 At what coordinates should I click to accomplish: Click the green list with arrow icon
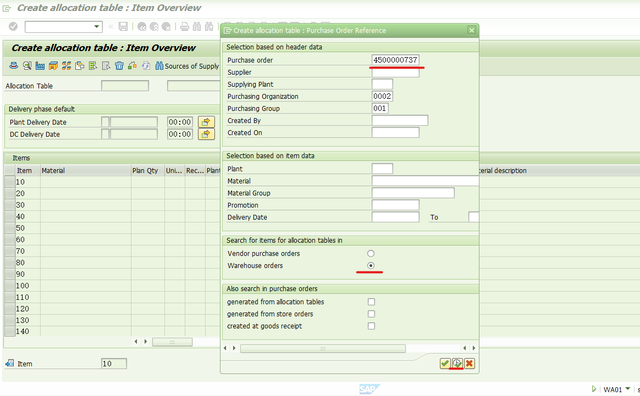point(93,65)
